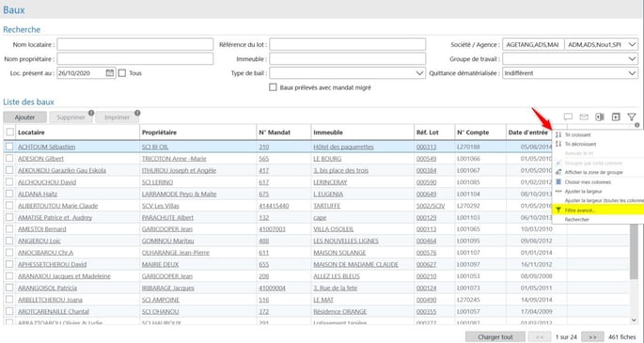Screen dimensions: 644x343
Task: Open mandate number link 41007003
Action: tap(272, 229)
